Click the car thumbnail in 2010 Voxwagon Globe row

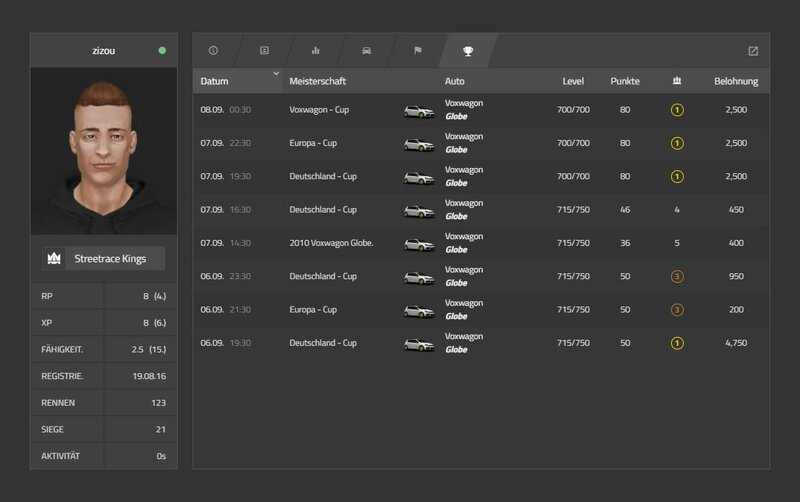(x=419, y=243)
